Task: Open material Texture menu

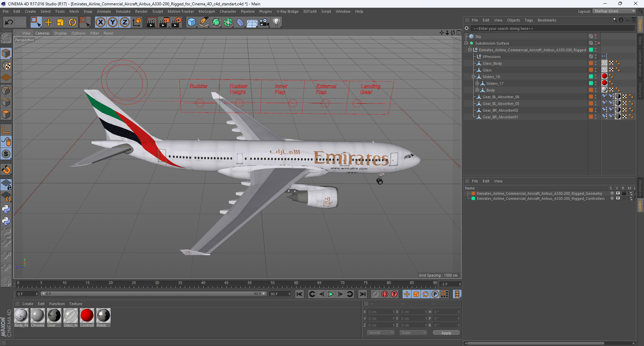Action: pyautogui.click(x=75, y=304)
